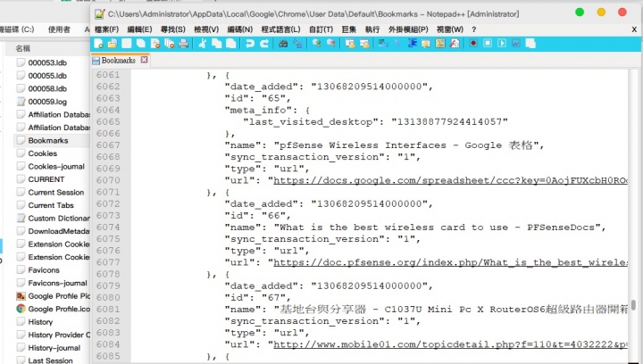Click the Close All toolbar icon
Viewport: 643px width, 364px height.
pos(170,44)
